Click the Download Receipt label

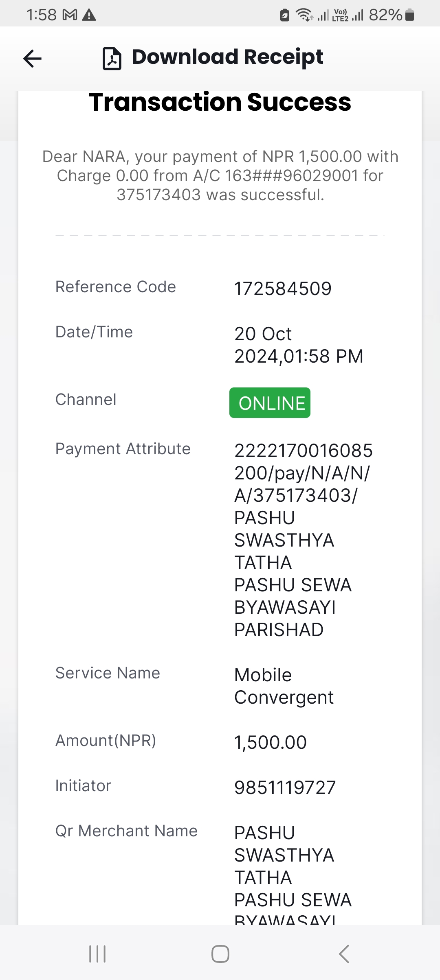[x=227, y=57]
